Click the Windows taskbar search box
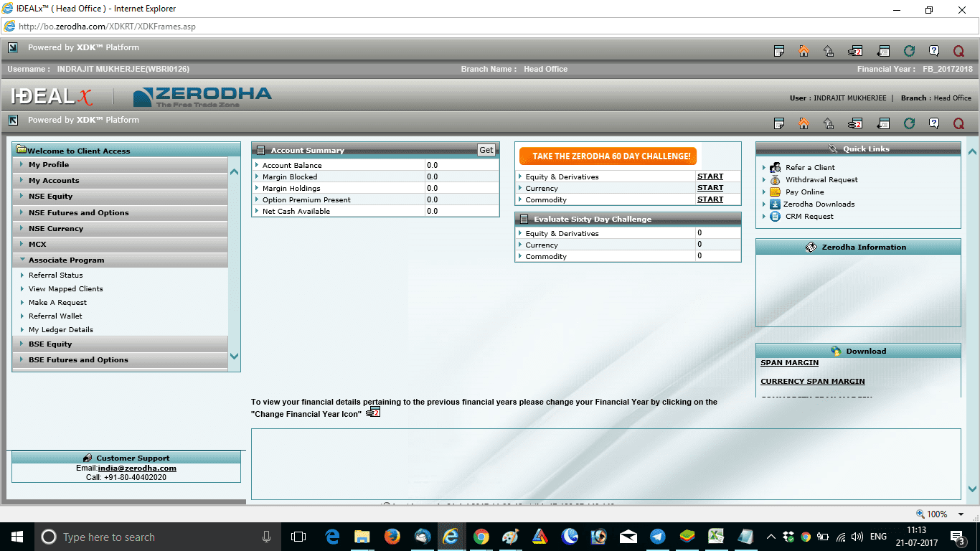The image size is (980, 551). pyautogui.click(x=156, y=537)
